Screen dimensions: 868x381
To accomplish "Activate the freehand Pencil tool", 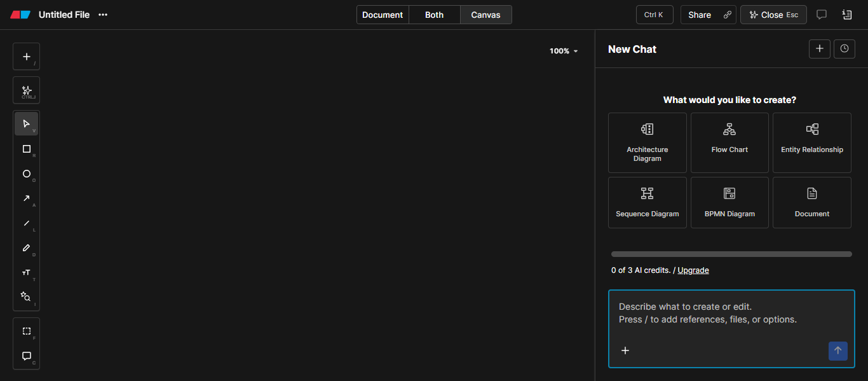I will tap(27, 248).
